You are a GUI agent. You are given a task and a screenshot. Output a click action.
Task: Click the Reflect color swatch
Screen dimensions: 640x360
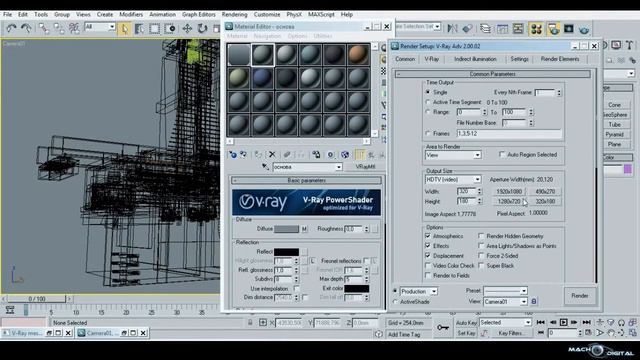point(287,252)
